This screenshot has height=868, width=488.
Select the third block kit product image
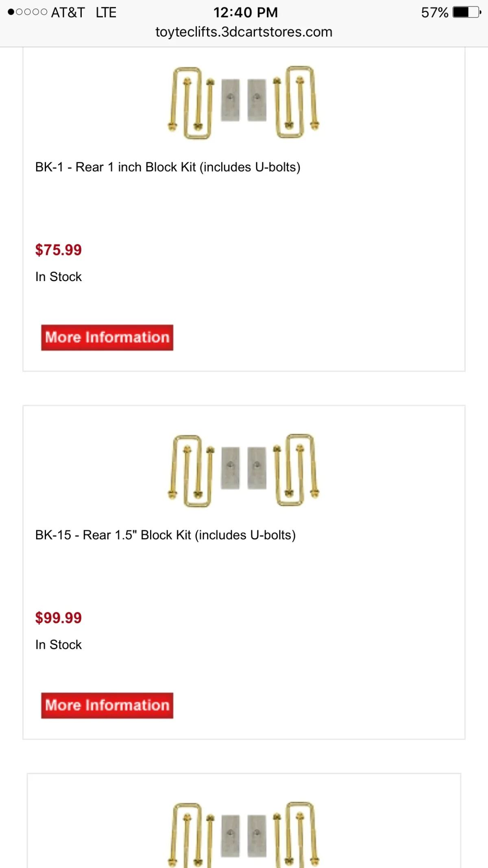click(244, 835)
